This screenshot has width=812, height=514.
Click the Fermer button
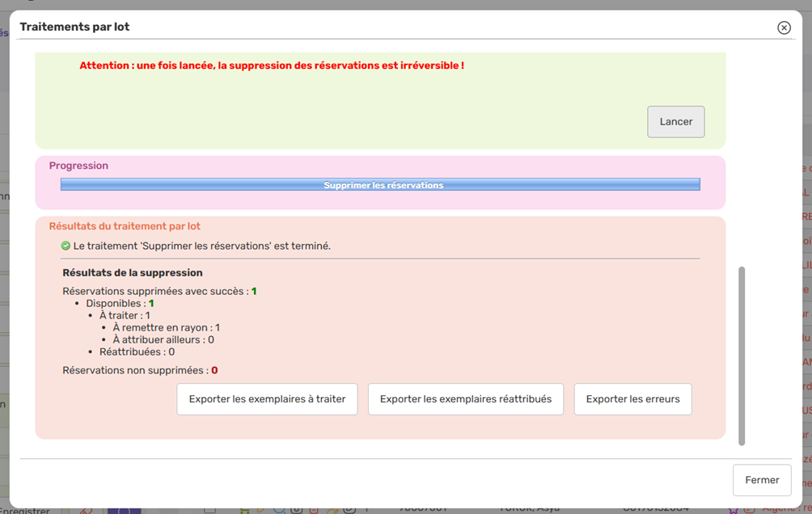tap(761, 480)
